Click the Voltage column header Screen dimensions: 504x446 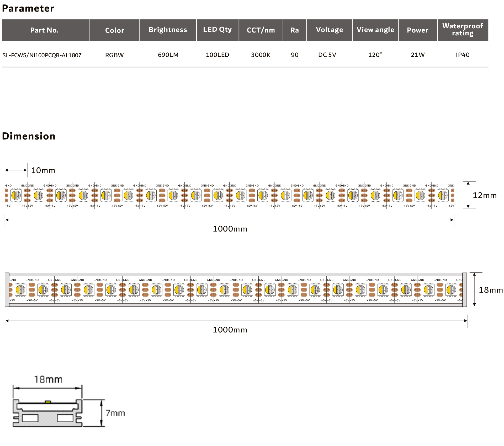coord(329,30)
